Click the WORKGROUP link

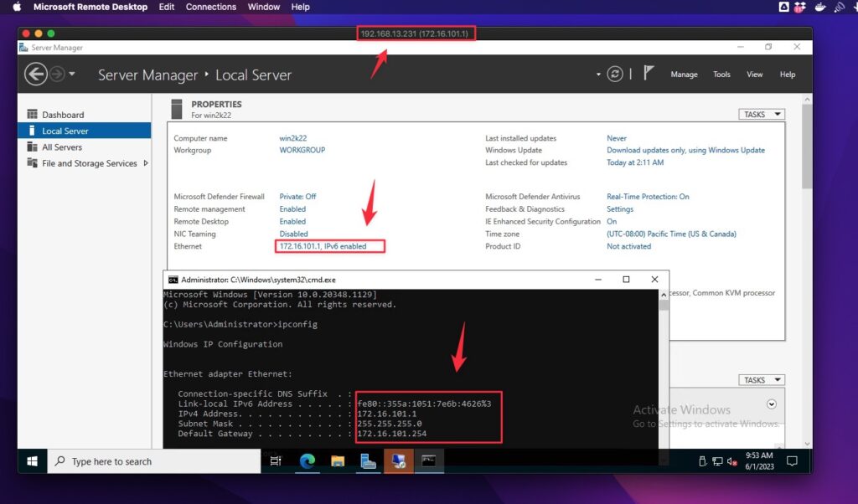coord(302,150)
